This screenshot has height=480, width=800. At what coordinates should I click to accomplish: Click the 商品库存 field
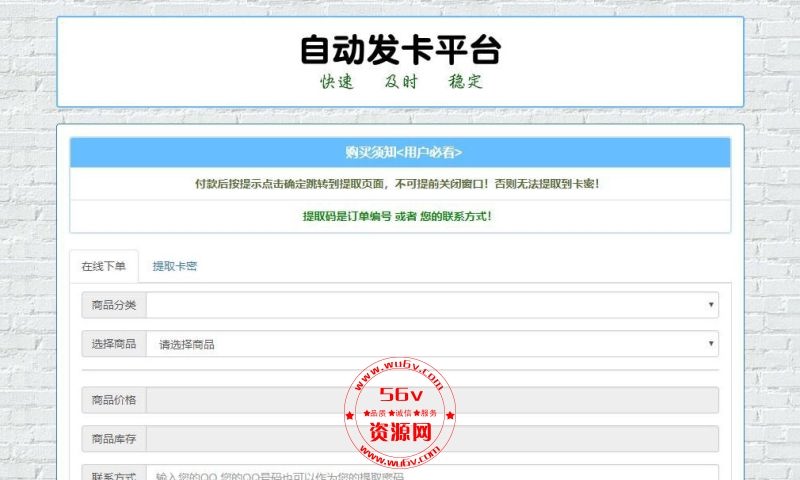point(432,439)
